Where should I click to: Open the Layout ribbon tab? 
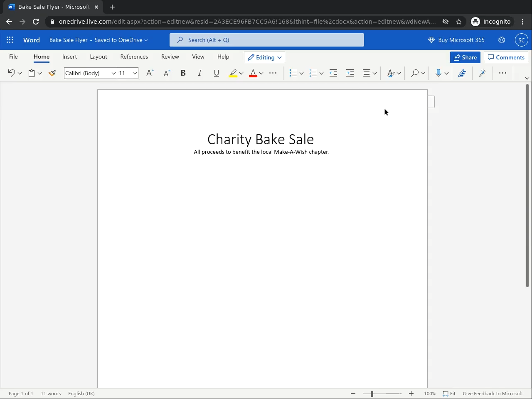[99, 57]
